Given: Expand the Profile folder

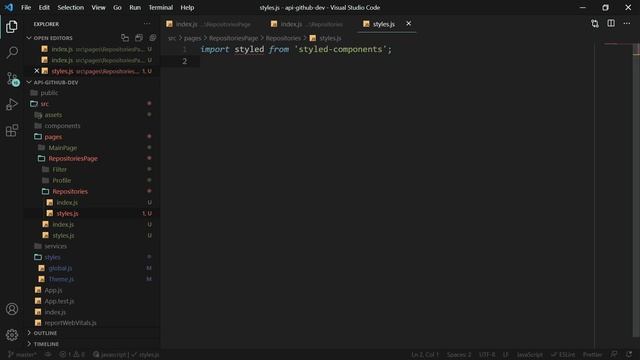Looking at the screenshot, I should [x=61, y=180].
